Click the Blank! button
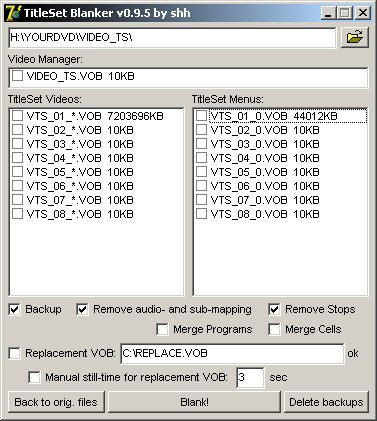Screen dimensions: 377x421 point(194,402)
